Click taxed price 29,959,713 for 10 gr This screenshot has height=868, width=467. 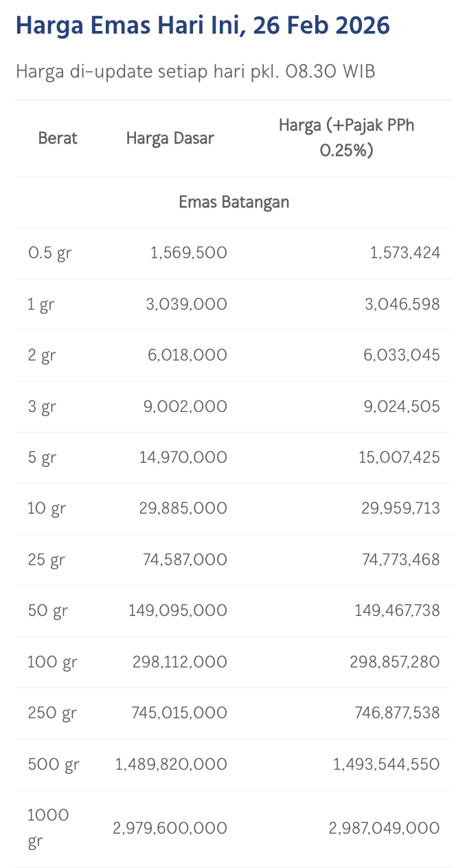(400, 508)
